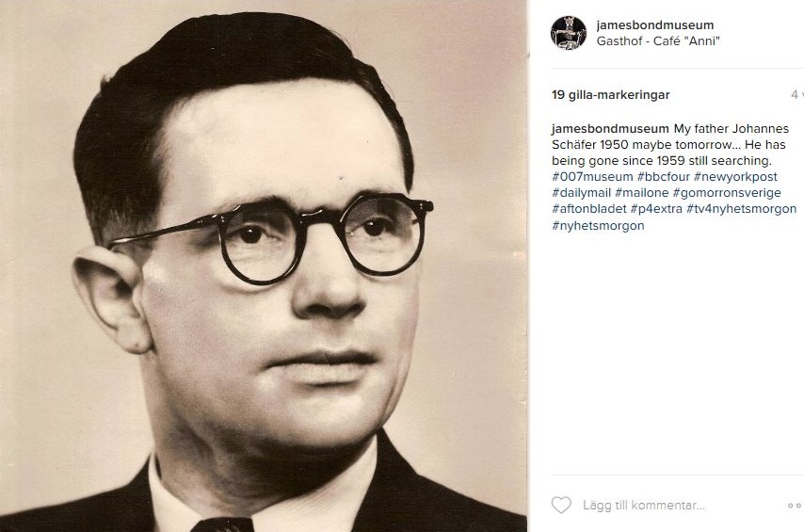Click the jamesbondmuseum name in the caption
The height and width of the screenshot is (532, 804).
pyautogui.click(x=610, y=129)
